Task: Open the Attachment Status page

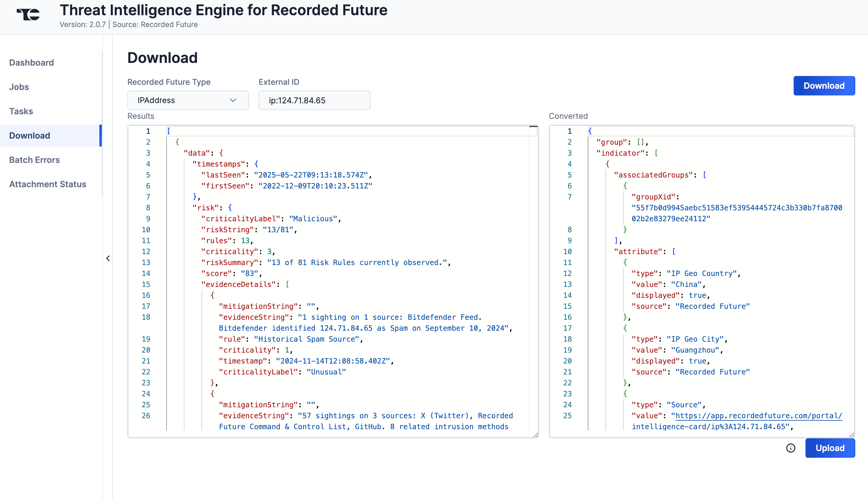Action: coord(47,184)
